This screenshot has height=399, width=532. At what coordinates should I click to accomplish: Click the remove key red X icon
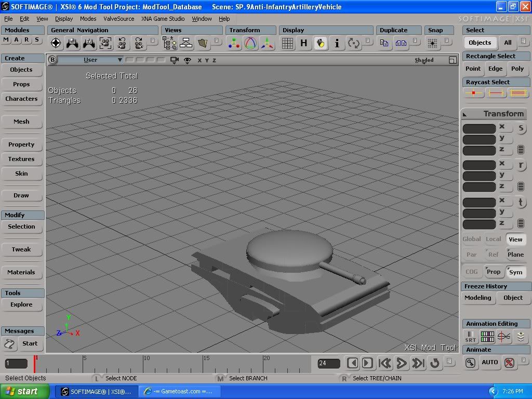point(509,363)
